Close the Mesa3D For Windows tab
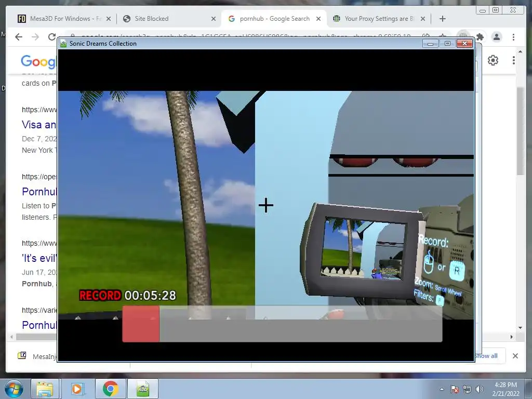This screenshot has height=399, width=532. pyautogui.click(x=109, y=19)
